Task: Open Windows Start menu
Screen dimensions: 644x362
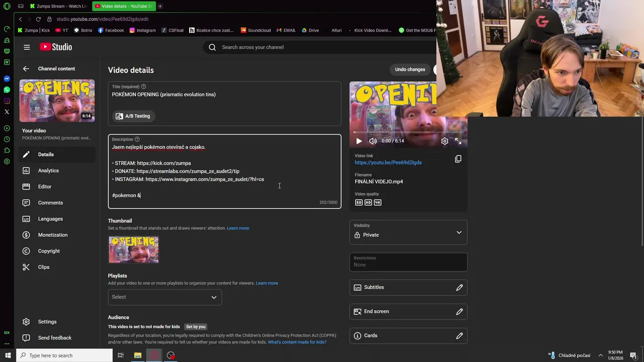Action: click(8, 355)
